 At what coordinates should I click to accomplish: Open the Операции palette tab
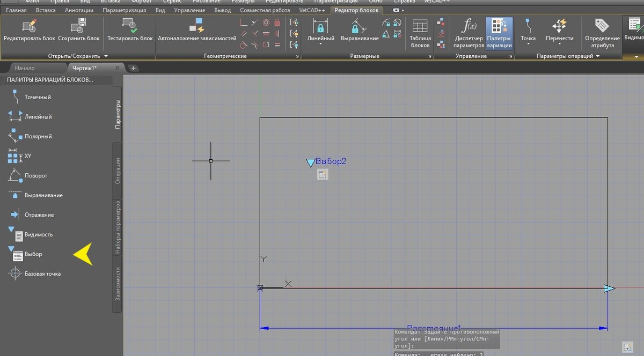[118, 170]
